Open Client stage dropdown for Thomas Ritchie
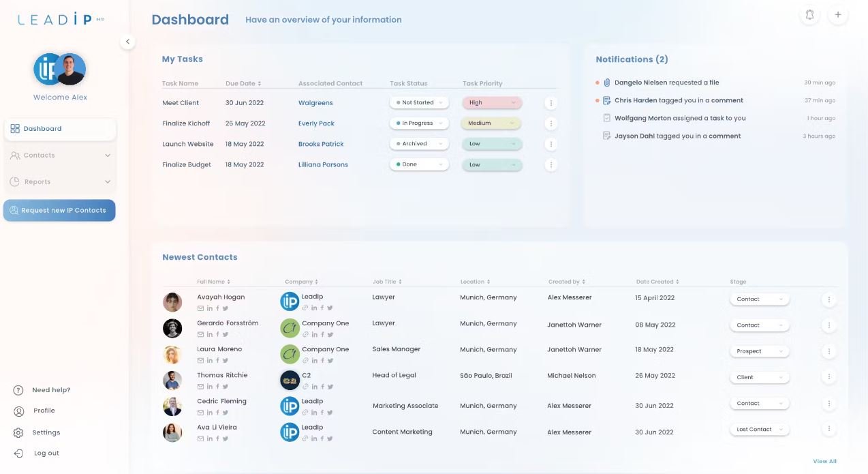 tap(759, 377)
